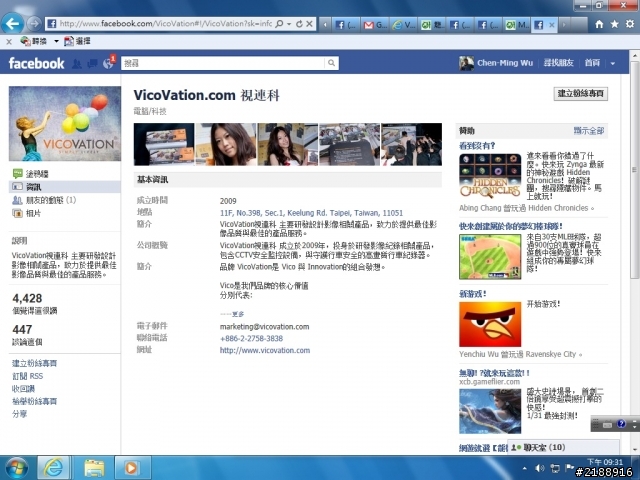Open the address link 11F, No.398 Keelung Rd

point(311,213)
